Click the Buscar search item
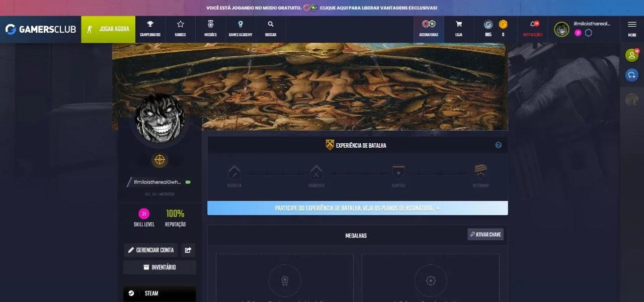This screenshot has width=644, height=302. click(271, 29)
